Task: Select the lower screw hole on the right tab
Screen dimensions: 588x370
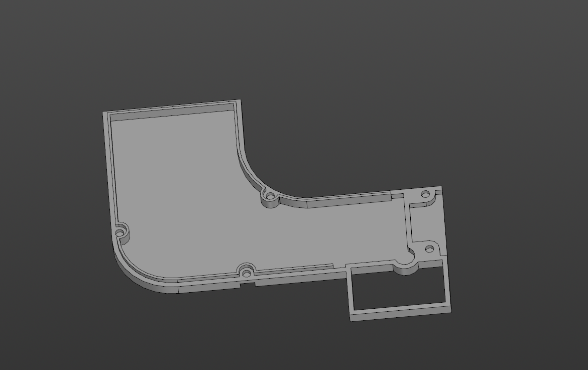Action: pyautogui.click(x=429, y=249)
